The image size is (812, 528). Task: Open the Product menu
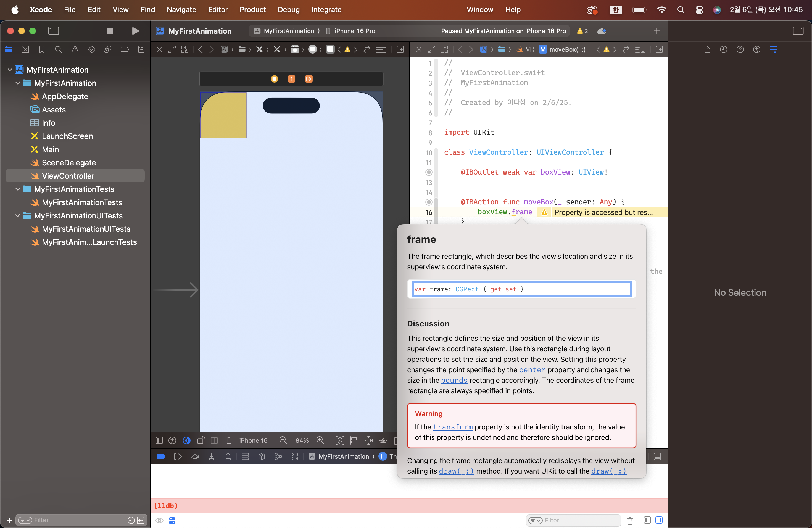click(252, 10)
